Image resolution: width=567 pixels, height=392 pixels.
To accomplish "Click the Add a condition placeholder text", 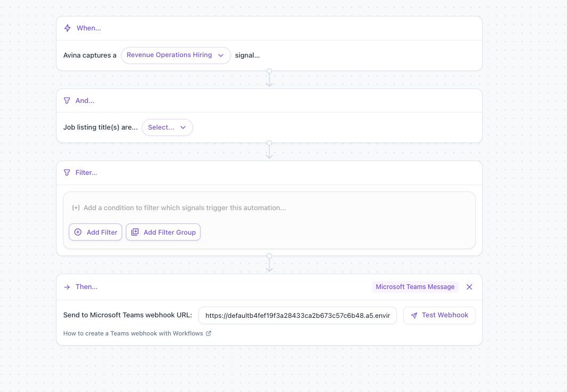I will coord(185,208).
